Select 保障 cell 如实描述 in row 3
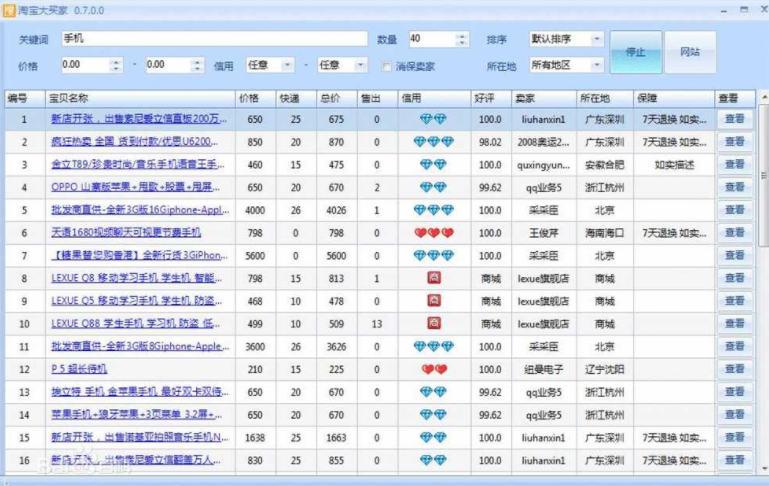This screenshot has height=486, width=769. (x=674, y=165)
